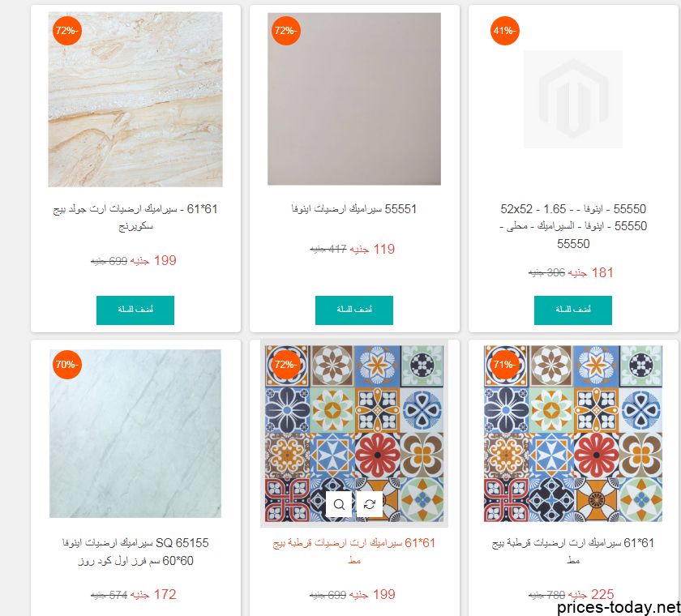The width and height of the screenshot is (681, 616).
Task: Open the plain grey tile image
Action: [x=354, y=99]
